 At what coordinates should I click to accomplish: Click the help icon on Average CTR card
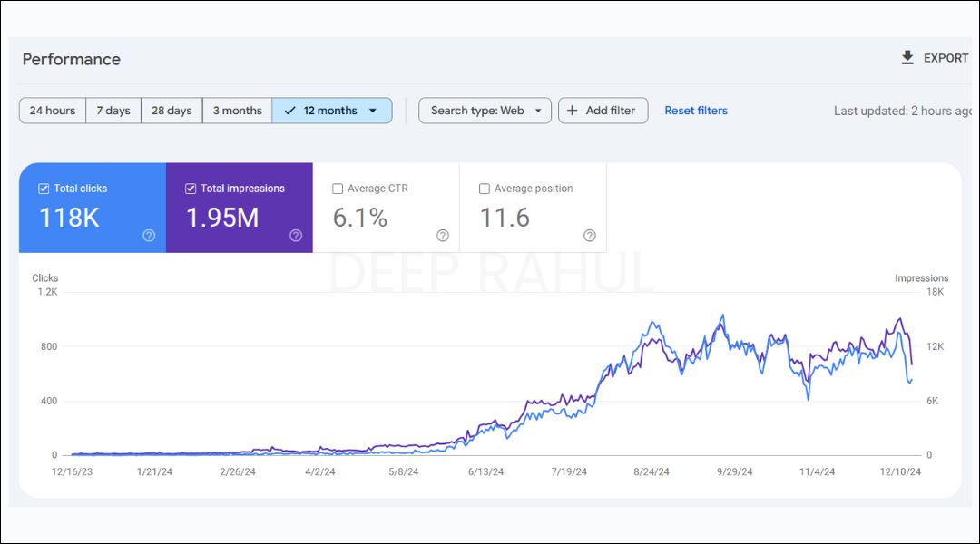[x=442, y=235]
